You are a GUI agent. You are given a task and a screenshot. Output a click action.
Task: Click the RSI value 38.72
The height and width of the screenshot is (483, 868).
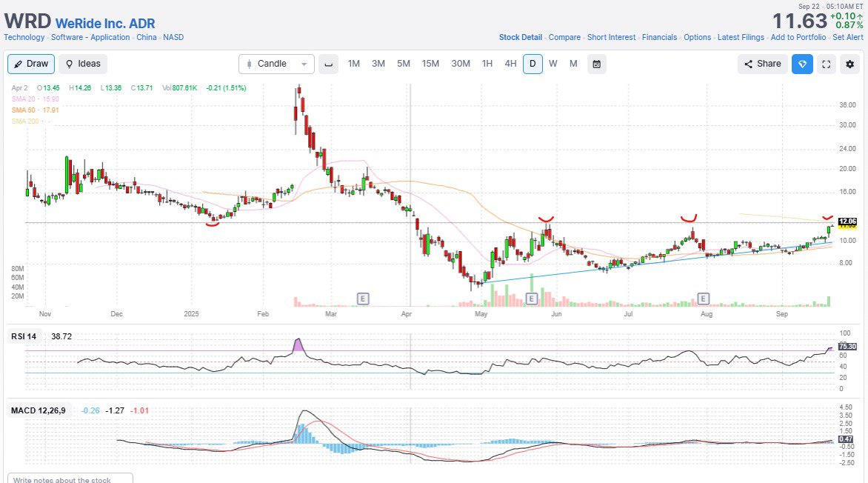point(61,336)
